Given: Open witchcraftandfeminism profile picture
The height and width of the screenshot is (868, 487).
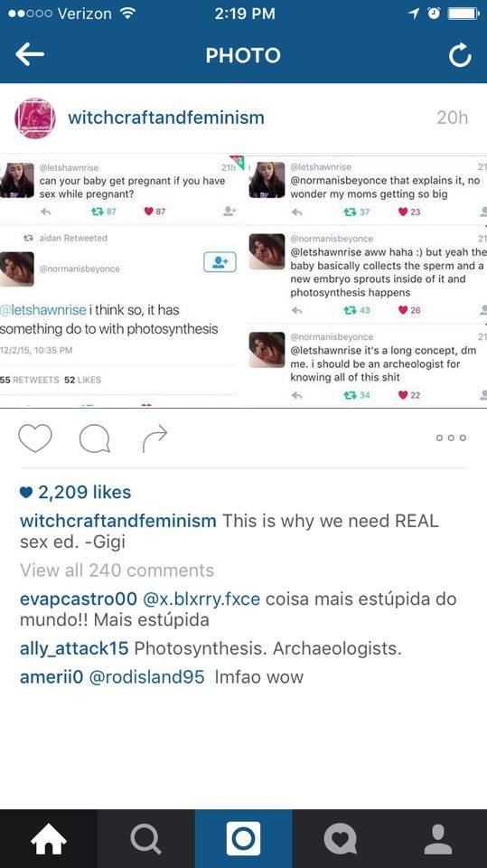Looking at the screenshot, I should 35,118.
